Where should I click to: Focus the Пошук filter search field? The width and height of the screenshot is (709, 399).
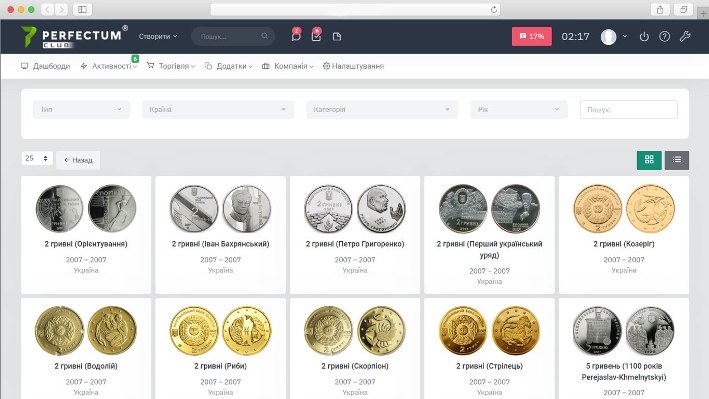[x=629, y=109]
